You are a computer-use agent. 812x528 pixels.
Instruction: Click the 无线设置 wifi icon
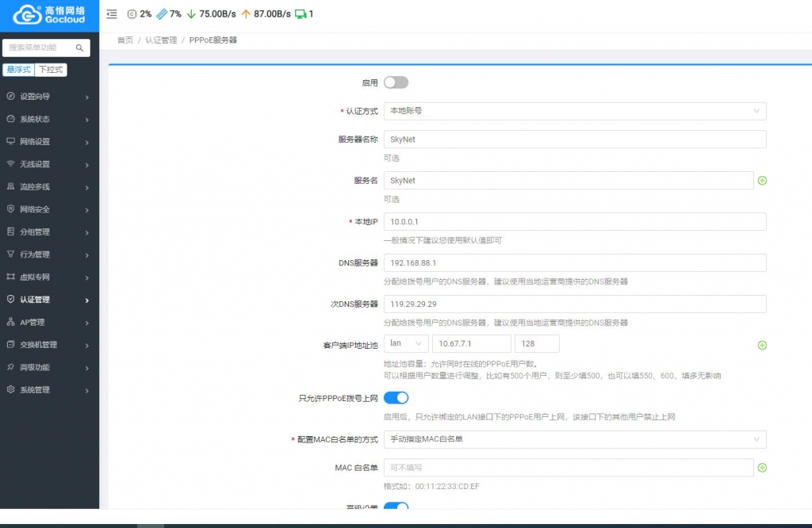point(10,163)
